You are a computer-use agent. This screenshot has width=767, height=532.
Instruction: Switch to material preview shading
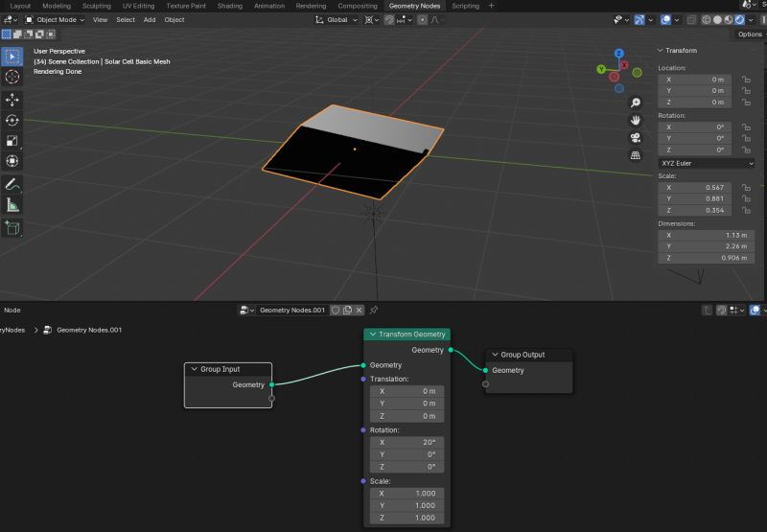pyautogui.click(x=729, y=19)
